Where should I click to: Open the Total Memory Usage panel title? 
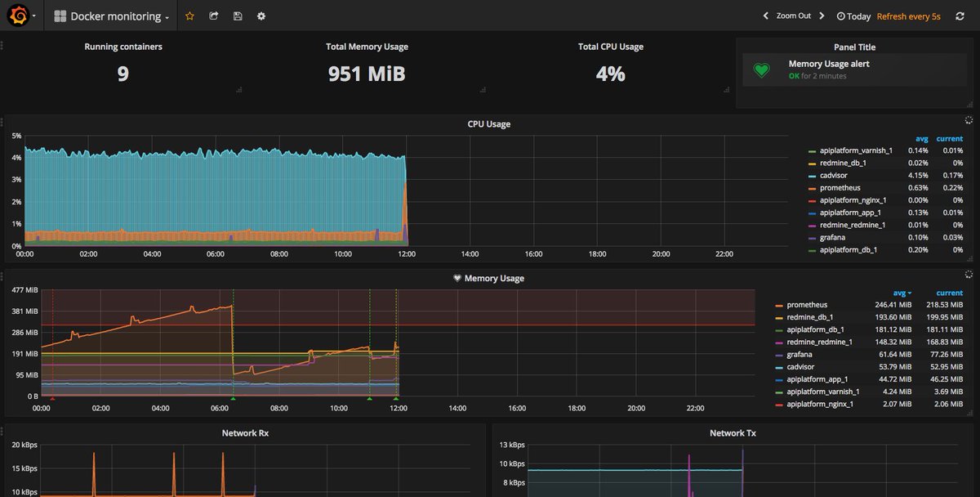point(367,47)
